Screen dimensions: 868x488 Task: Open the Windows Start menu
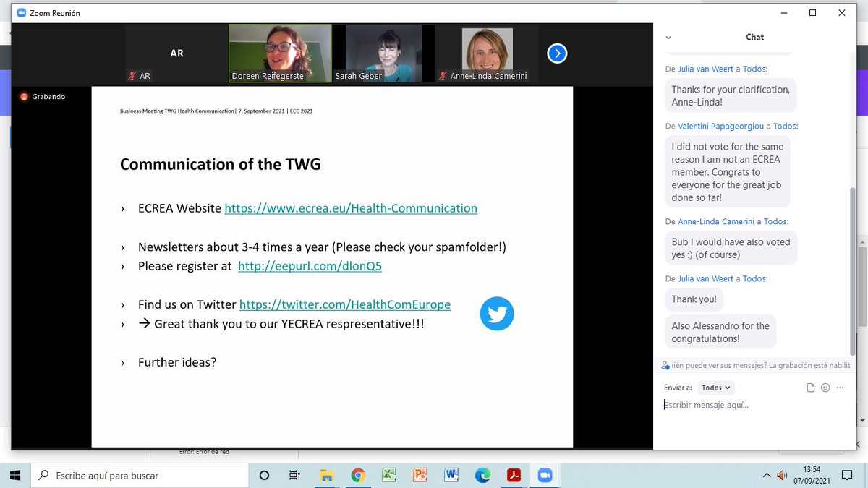17,475
